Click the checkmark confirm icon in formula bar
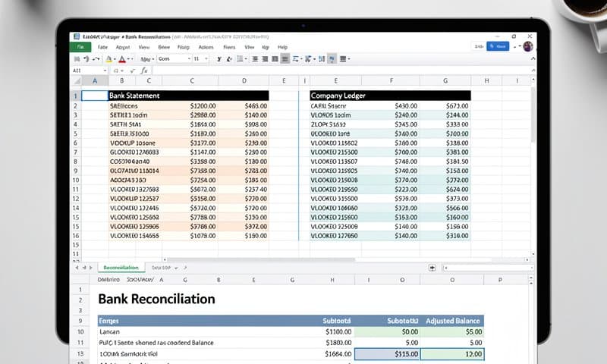This screenshot has height=364, width=607. (132, 71)
